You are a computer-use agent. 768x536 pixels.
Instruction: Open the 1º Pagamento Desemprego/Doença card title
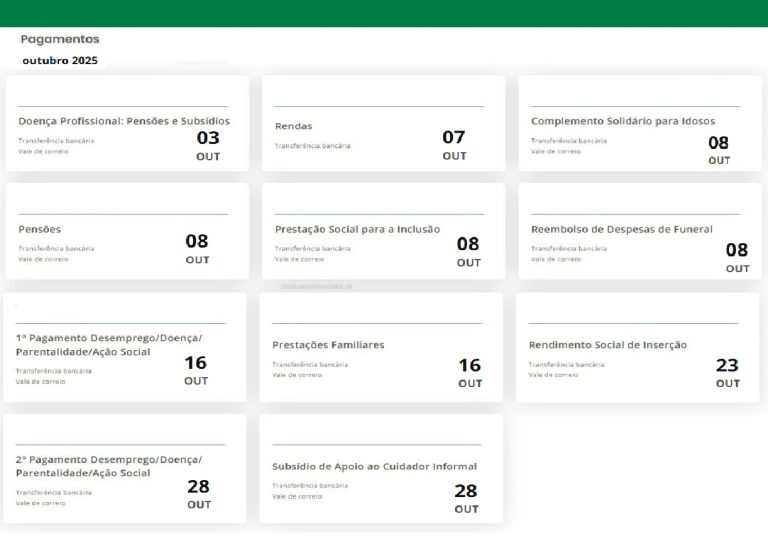click(x=108, y=345)
